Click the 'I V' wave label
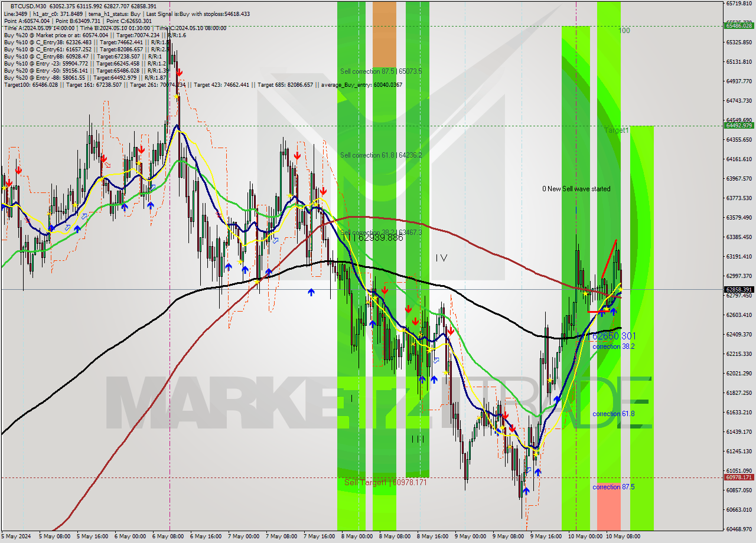Image resolution: width=756 pixels, height=543 pixels. point(441,258)
